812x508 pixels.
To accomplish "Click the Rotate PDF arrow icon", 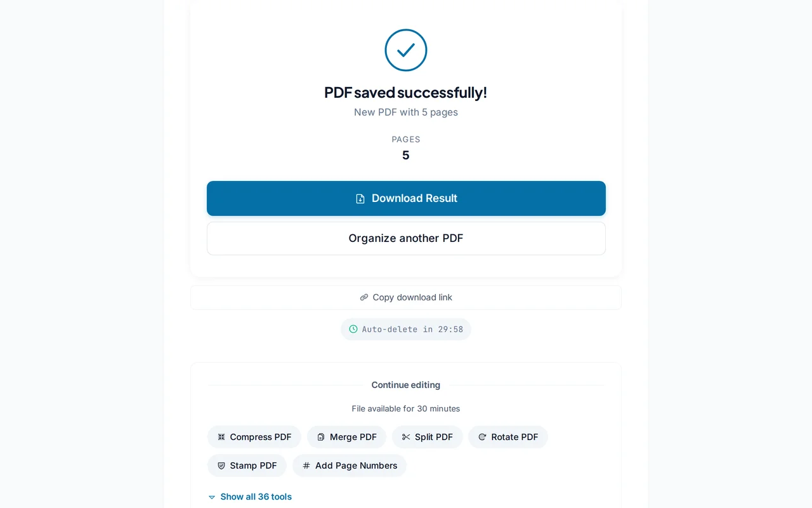I will pos(481,437).
